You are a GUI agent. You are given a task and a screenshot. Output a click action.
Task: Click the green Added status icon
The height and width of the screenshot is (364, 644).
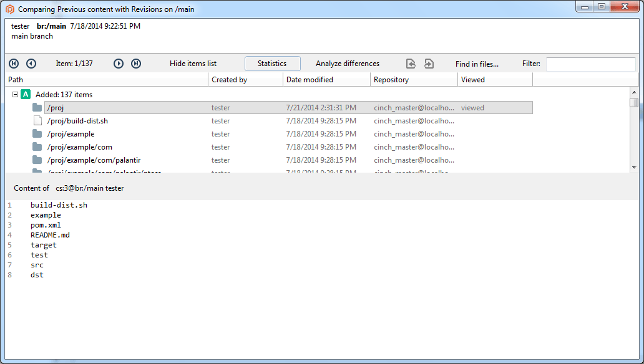coord(26,94)
